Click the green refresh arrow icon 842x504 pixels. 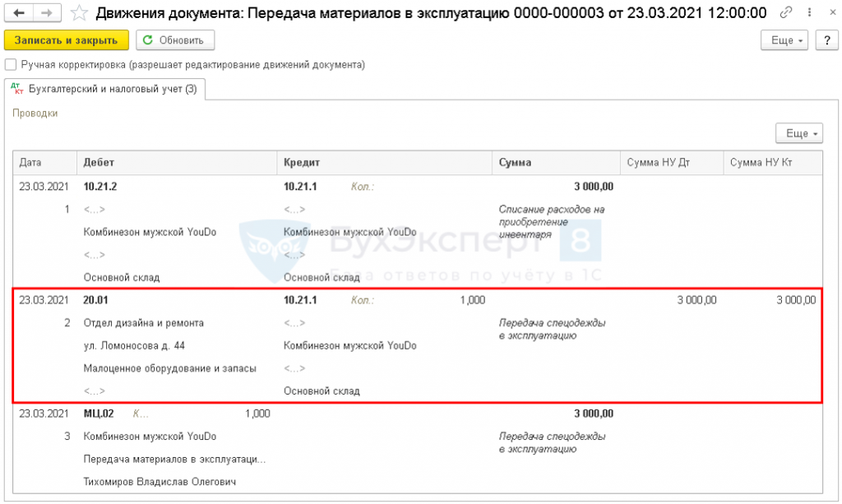pos(148,40)
